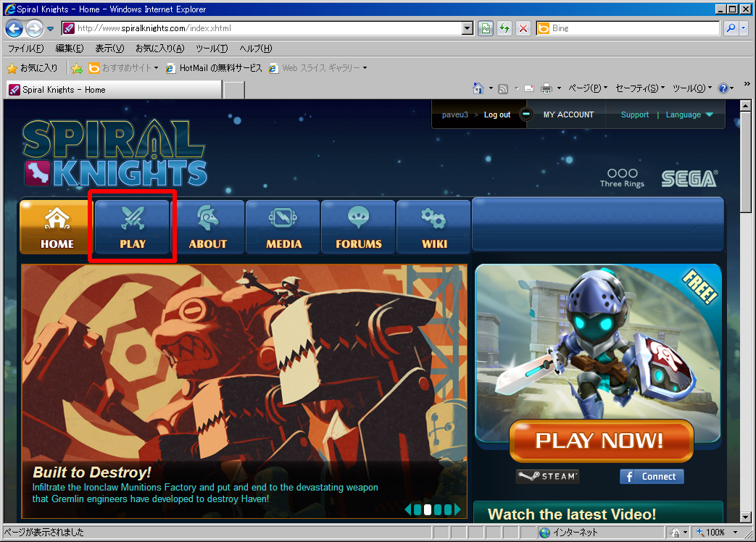Open the 100% zoom level control
The width and height of the screenshot is (756, 542).
click(716, 533)
